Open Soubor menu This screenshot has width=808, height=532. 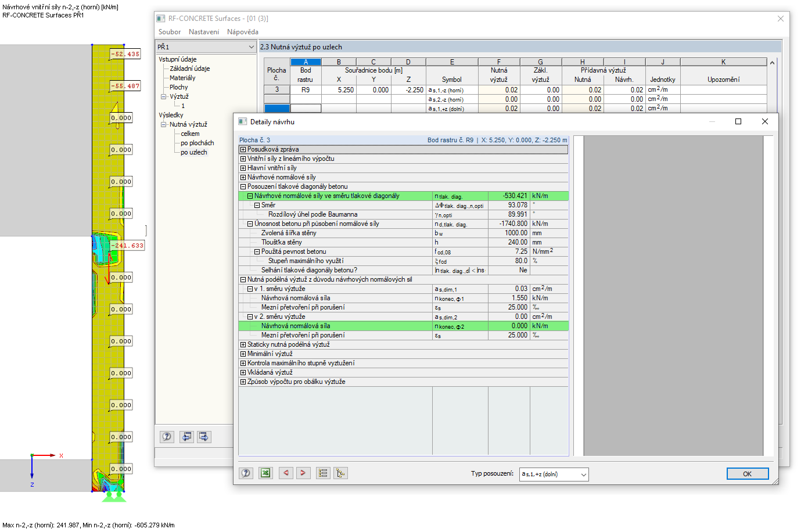pyautogui.click(x=170, y=32)
